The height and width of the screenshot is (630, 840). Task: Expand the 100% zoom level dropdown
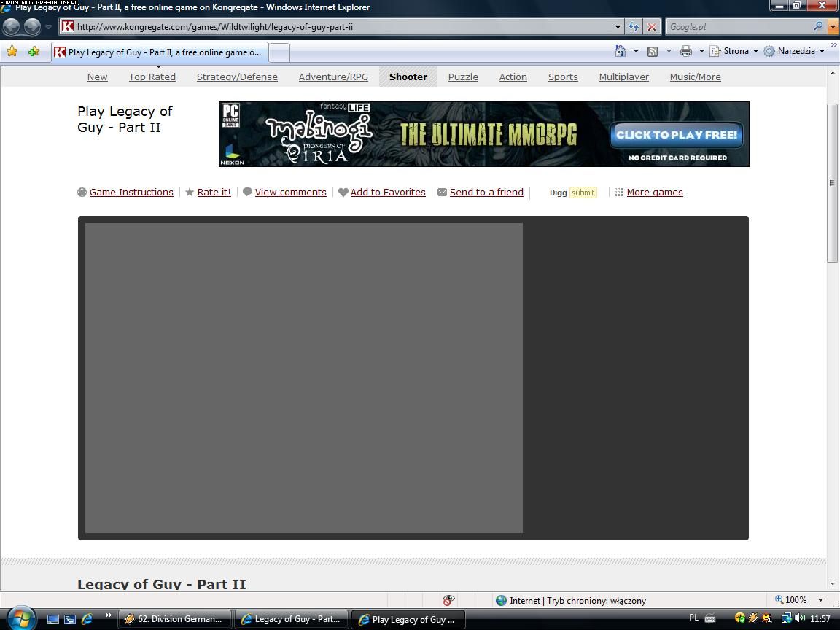(820, 600)
